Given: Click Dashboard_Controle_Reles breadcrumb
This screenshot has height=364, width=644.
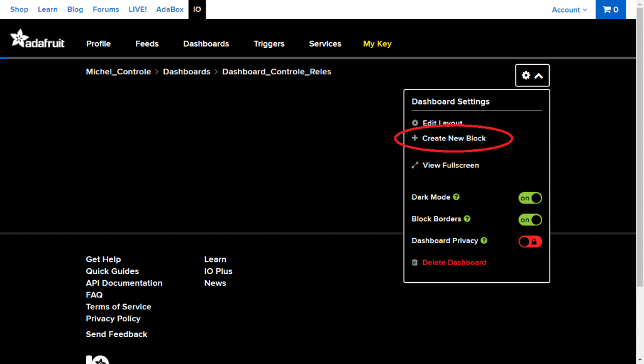Looking at the screenshot, I should point(277,72).
